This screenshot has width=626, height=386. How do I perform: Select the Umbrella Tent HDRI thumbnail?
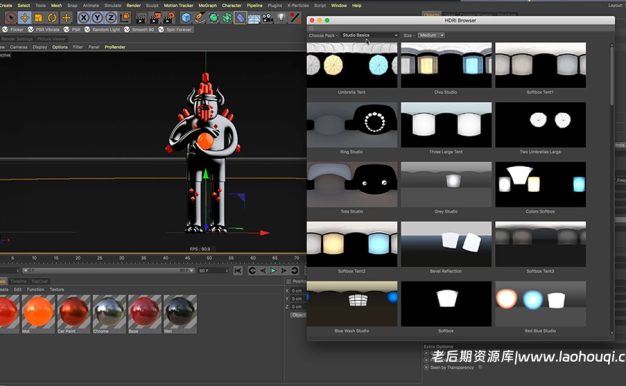click(352, 65)
